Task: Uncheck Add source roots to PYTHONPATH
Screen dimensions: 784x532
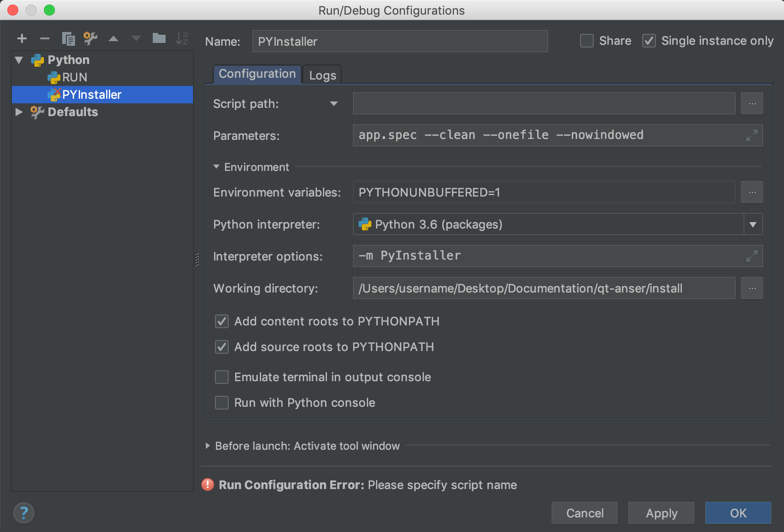Action: pyautogui.click(x=222, y=347)
